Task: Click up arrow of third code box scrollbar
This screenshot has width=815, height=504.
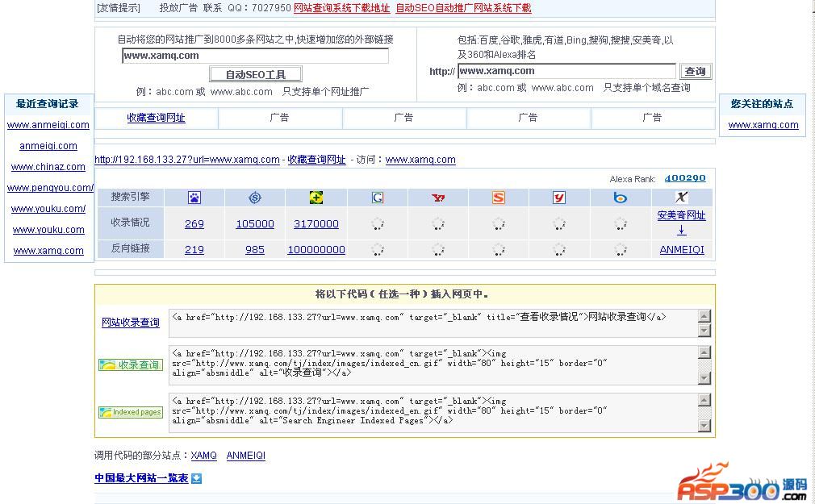Action: 704,400
